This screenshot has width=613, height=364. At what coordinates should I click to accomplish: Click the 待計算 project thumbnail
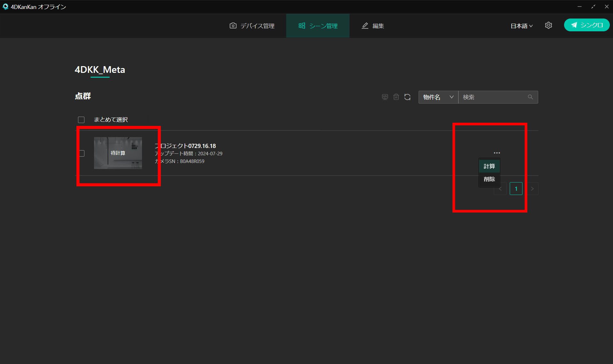coord(118,153)
